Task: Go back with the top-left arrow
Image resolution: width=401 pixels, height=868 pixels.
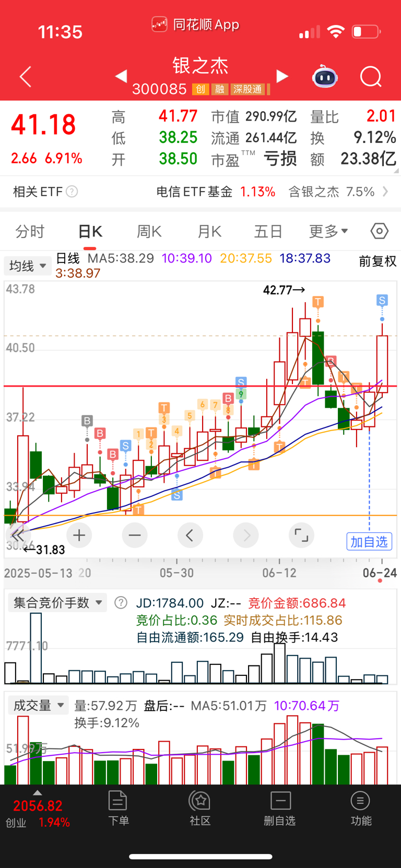Action: (x=26, y=77)
